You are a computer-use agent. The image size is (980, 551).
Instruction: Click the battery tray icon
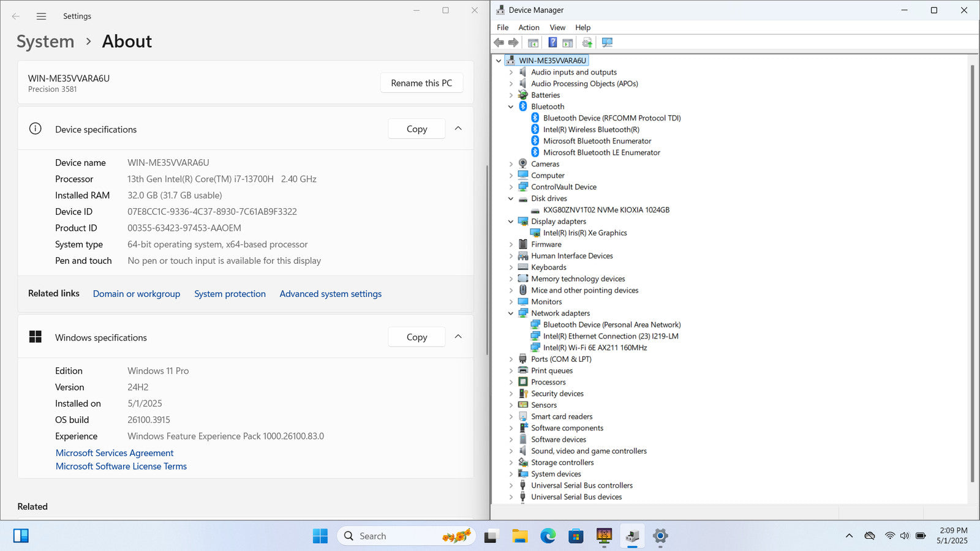pyautogui.click(x=921, y=536)
